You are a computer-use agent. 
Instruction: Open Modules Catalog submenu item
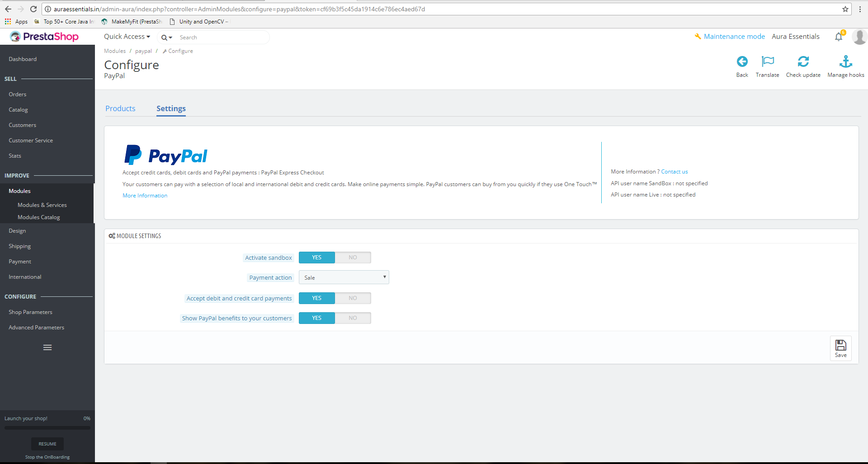pyautogui.click(x=39, y=217)
